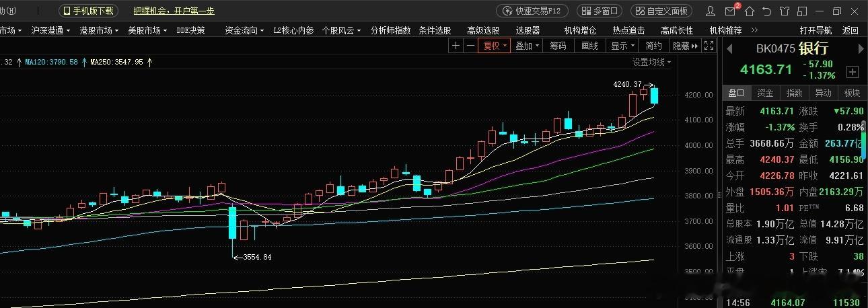Click the 最高 4240.37 value
This screenshot has height=308, width=868.
click(x=776, y=159)
